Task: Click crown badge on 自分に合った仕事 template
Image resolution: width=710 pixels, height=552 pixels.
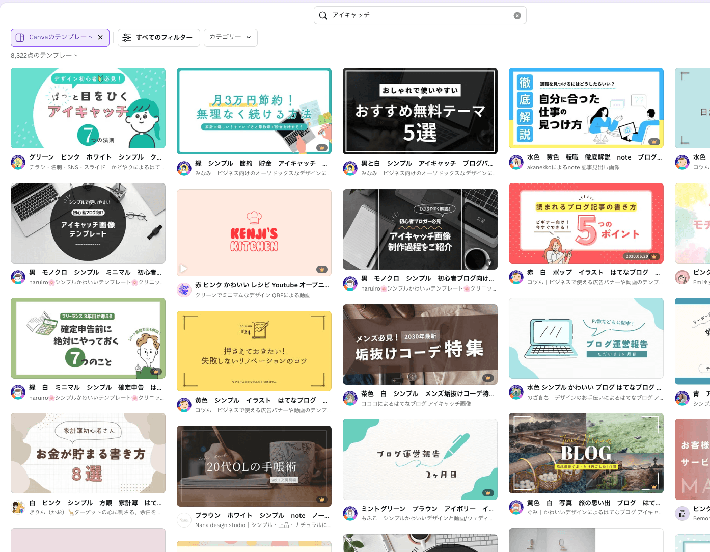Action: pyautogui.click(x=654, y=141)
